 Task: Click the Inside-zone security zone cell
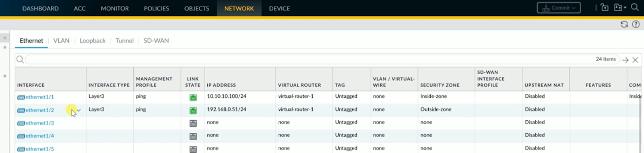click(x=433, y=96)
